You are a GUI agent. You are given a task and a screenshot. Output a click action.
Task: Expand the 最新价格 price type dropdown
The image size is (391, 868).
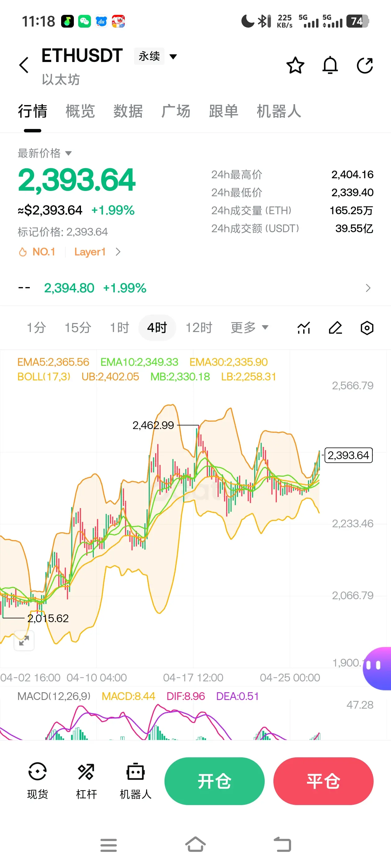45,153
